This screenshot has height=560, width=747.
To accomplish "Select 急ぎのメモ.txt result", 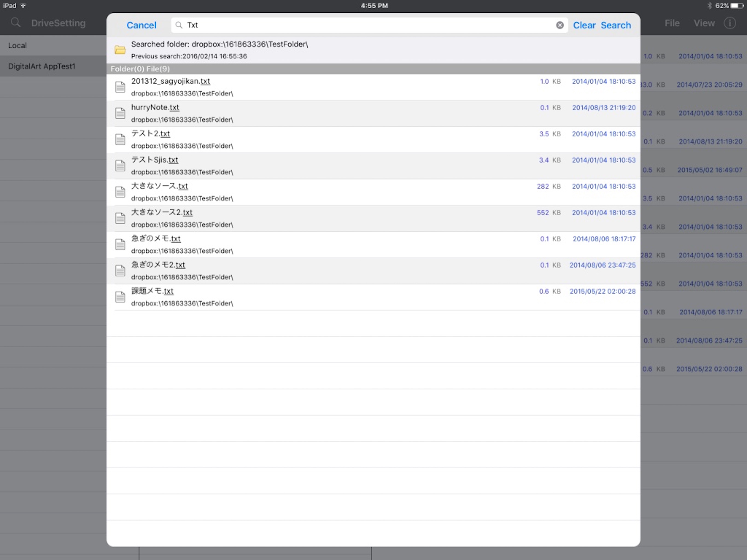I will (x=373, y=244).
